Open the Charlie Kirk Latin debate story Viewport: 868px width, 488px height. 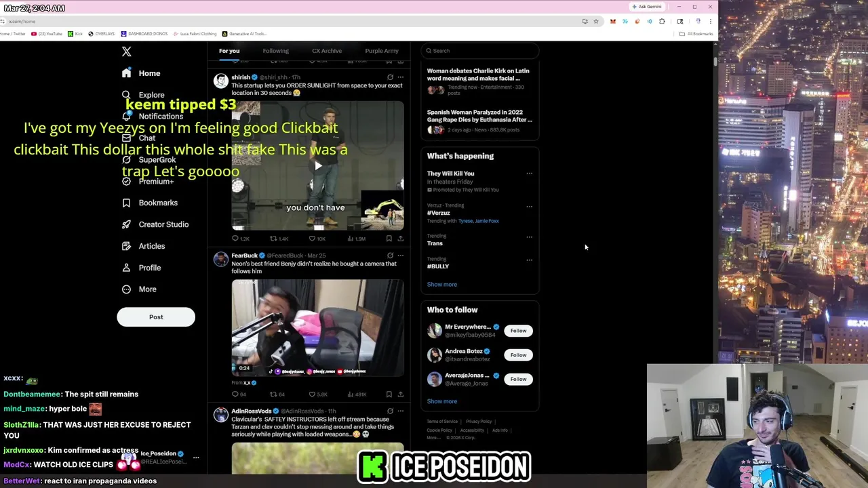(479, 82)
